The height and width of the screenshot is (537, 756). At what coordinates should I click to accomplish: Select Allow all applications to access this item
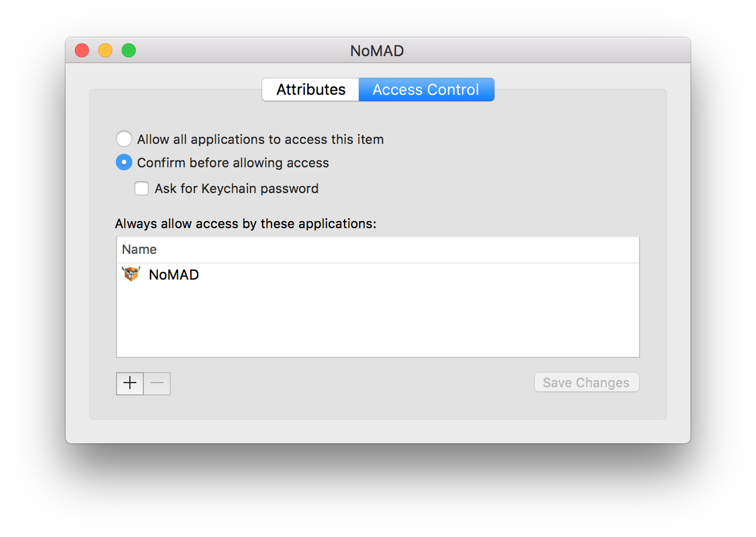124,139
